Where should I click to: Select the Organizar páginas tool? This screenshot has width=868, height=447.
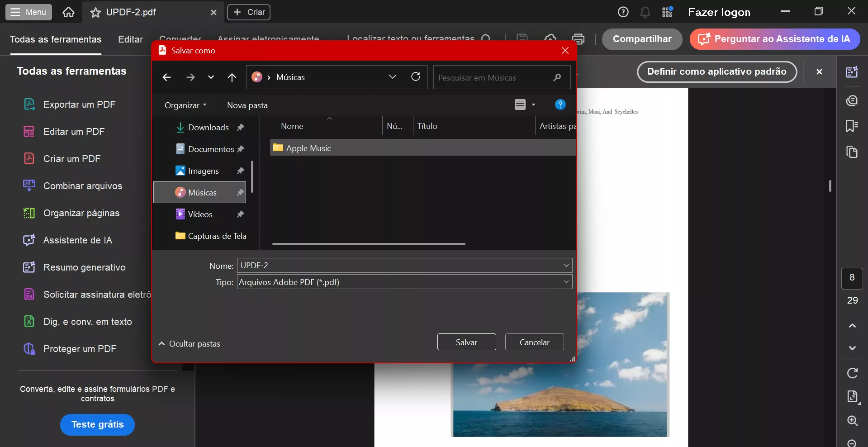tap(81, 213)
